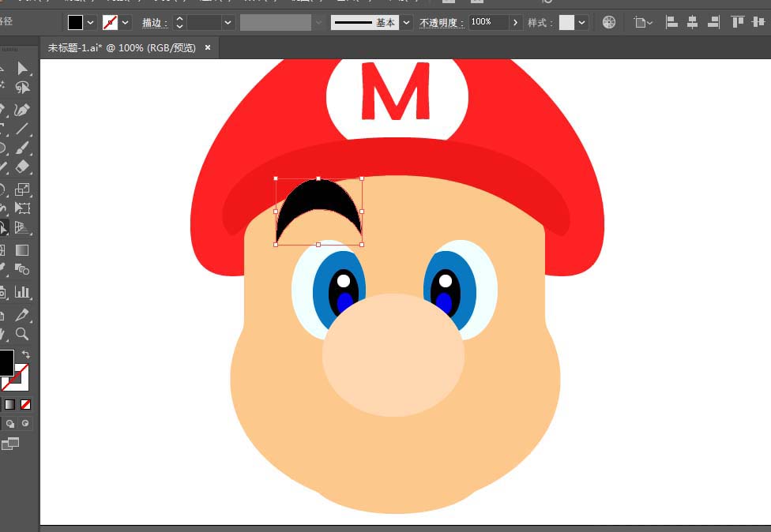The height and width of the screenshot is (532, 771).
Task: Open the align-to options dropdown
Action: click(643, 22)
